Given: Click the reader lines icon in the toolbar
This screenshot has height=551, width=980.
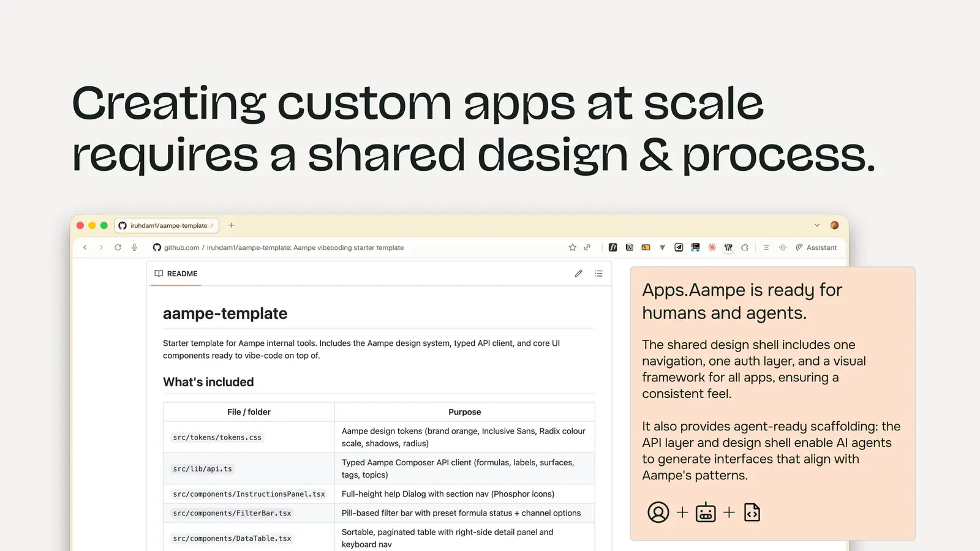Looking at the screenshot, I should [x=766, y=247].
